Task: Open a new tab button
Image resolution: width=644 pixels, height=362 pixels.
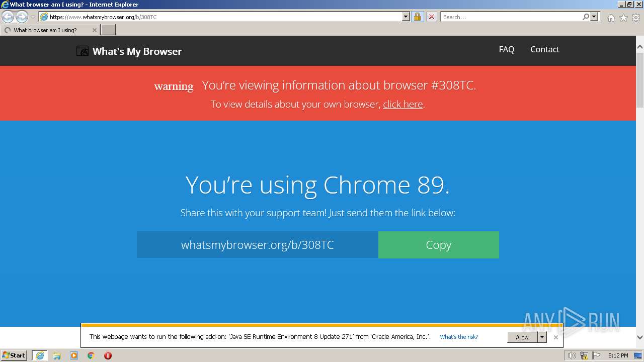Action: pos(108,30)
